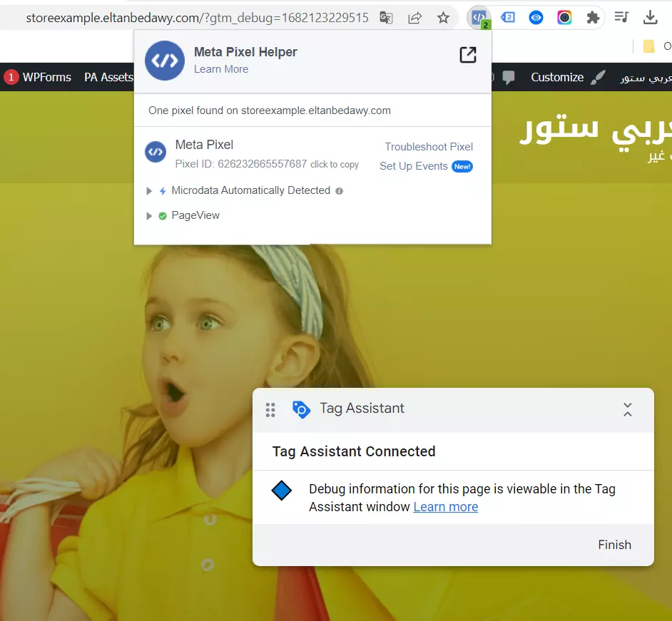Image resolution: width=672 pixels, height=621 pixels.
Task: Open the Meta Pixel Helper extension icon
Action: 477,17
